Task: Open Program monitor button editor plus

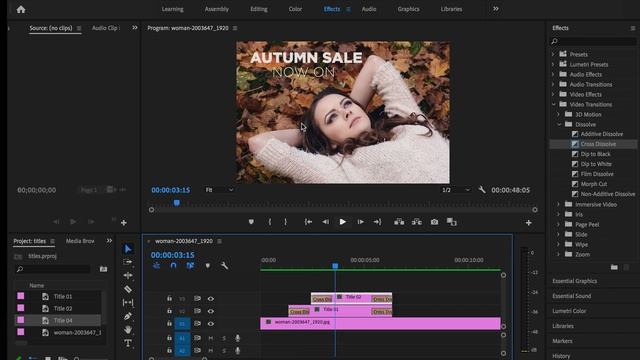Action: pyautogui.click(x=529, y=223)
